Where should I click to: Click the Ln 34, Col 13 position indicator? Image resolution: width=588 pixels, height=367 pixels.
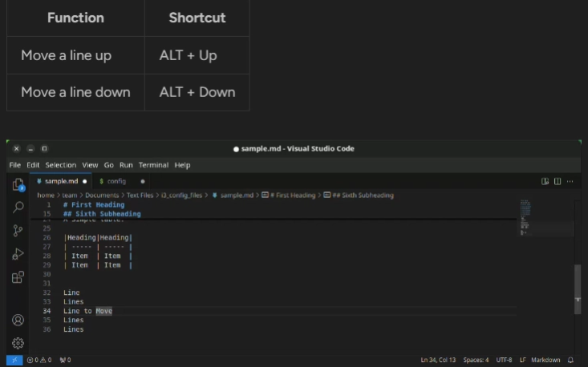tap(438, 360)
